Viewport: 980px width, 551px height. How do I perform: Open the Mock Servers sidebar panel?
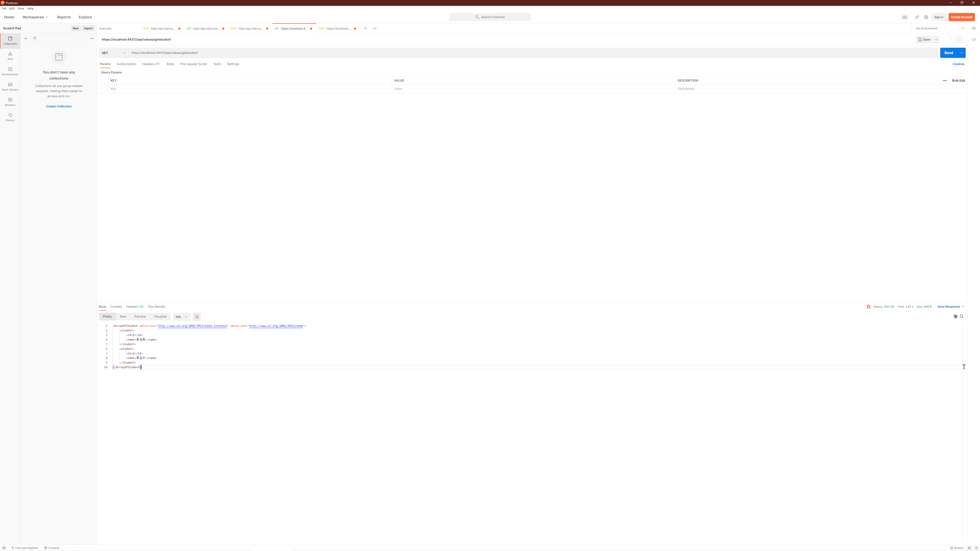click(x=10, y=86)
